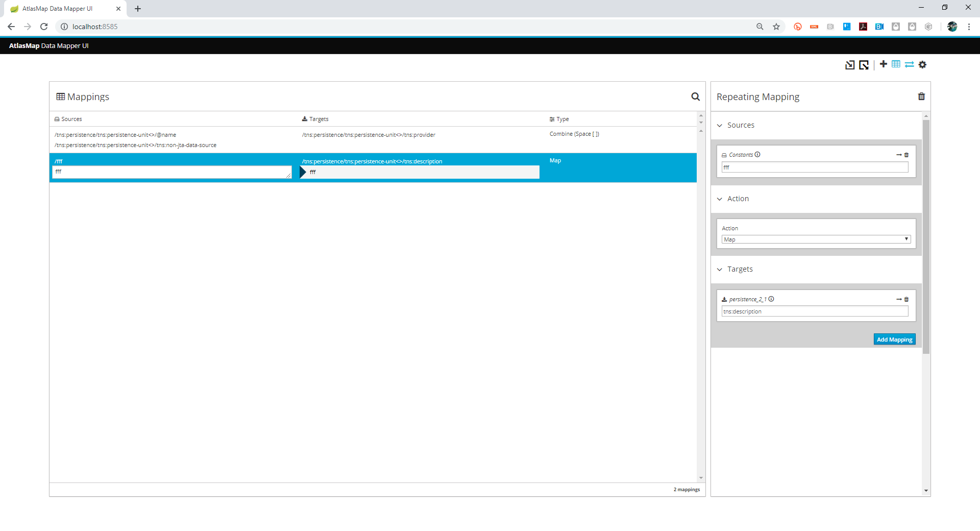The image size is (980, 531).
Task: Add a new mapping with plus icon
Action: [884, 64]
